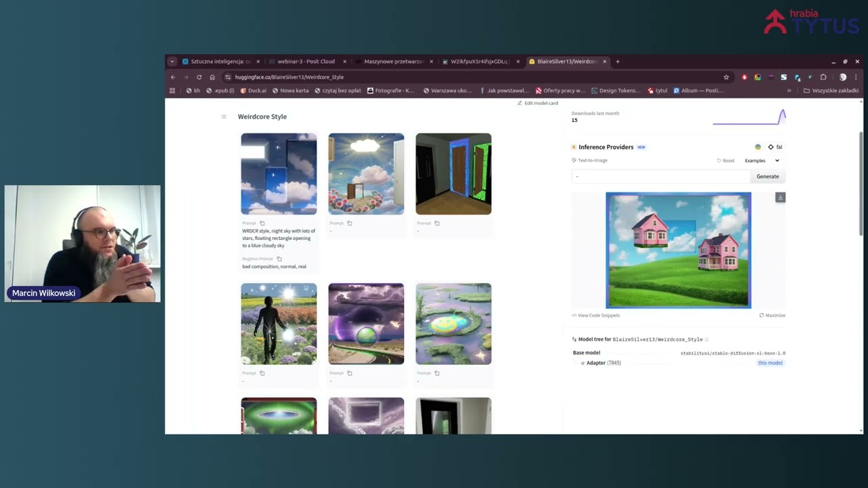Screen dimensions: 868x488
Task: Reload the Hugging Face page
Action: pos(199,77)
